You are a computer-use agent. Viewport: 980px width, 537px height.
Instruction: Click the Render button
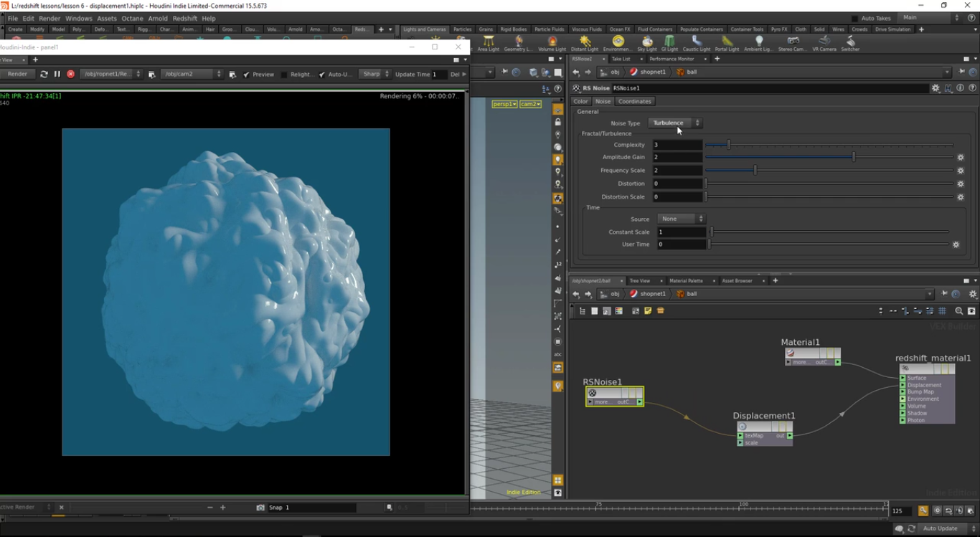17,74
